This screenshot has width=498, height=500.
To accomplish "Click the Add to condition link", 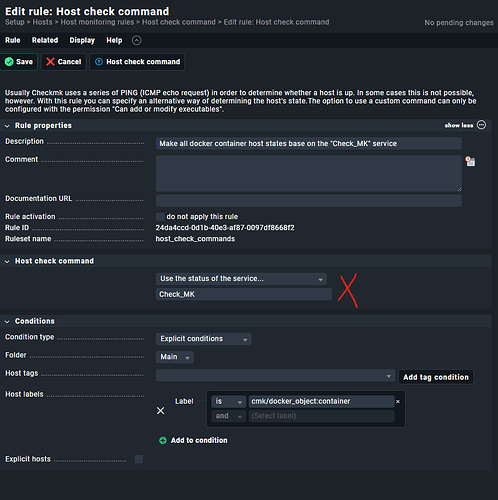I will (199, 440).
